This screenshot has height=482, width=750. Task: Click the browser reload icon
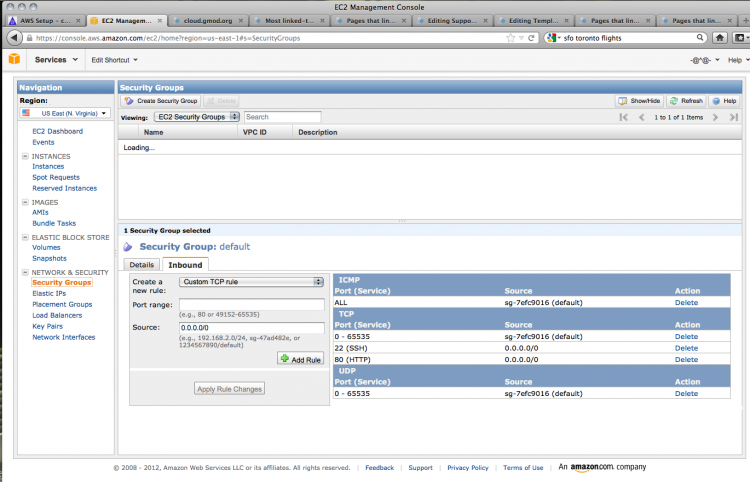click(x=531, y=38)
